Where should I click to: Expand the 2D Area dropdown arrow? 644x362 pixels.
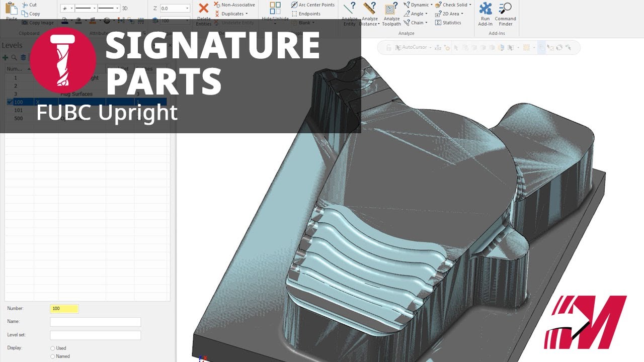[461, 14]
